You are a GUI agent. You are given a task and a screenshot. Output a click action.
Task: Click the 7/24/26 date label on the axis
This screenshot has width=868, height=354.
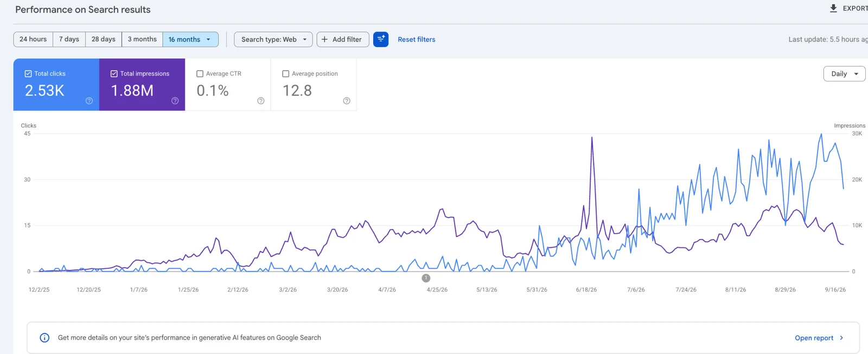click(686, 289)
